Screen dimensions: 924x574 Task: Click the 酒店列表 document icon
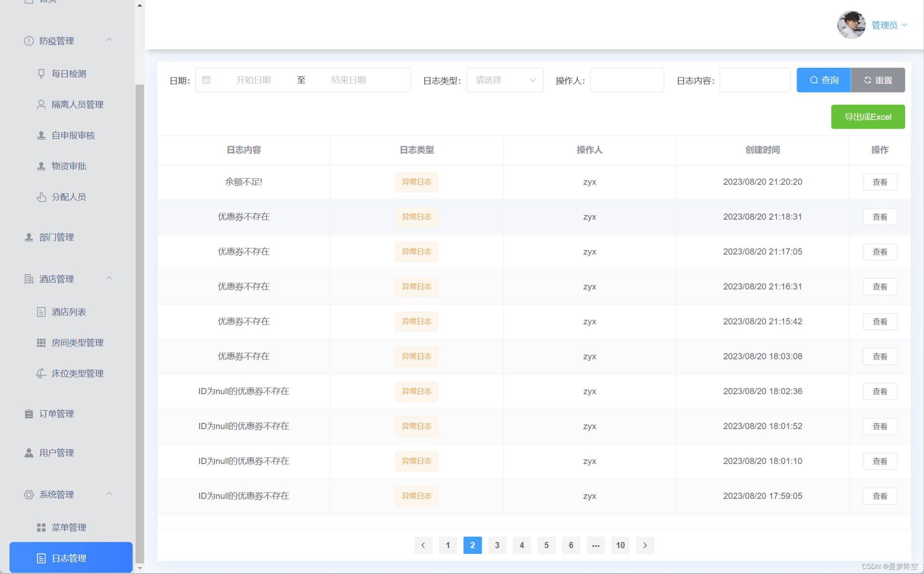[41, 312]
